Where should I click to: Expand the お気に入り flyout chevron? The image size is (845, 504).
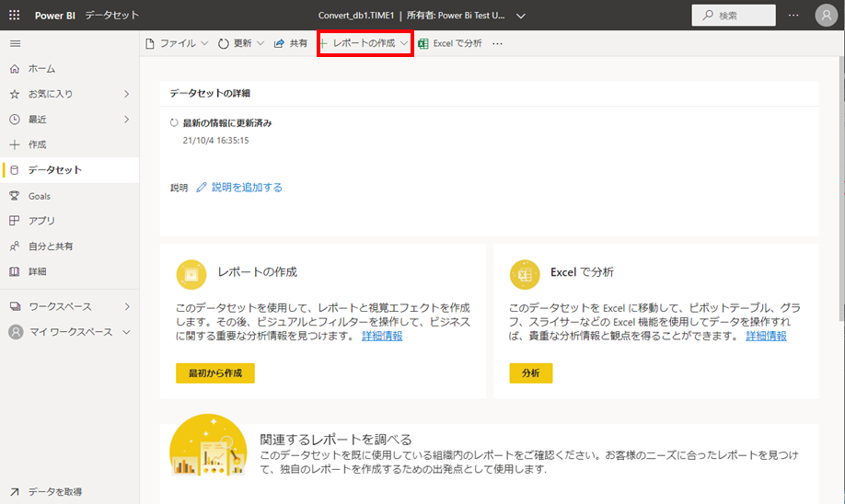click(127, 94)
